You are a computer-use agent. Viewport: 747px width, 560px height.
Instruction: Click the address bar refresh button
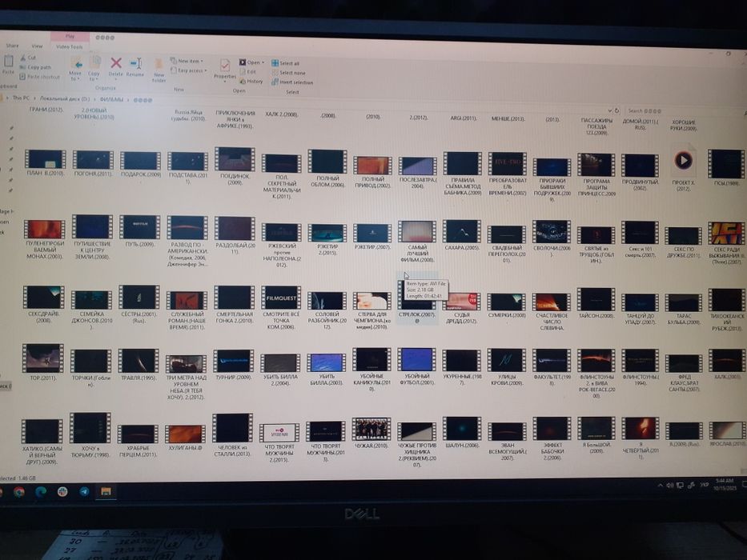(x=617, y=110)
